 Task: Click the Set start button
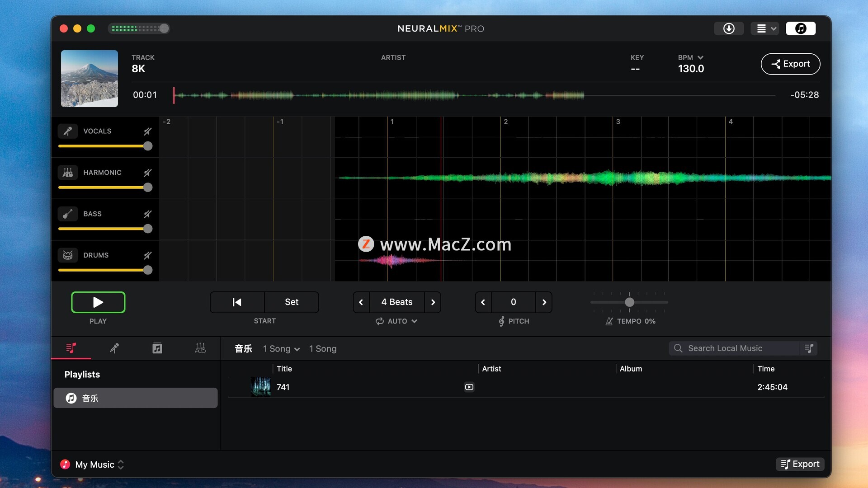tap(292, 302)
